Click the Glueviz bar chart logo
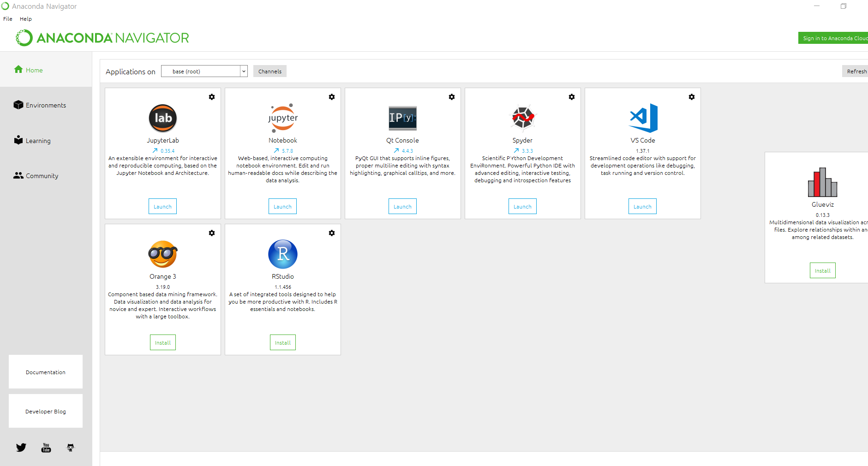This screenshot has width=868, height=466. (822, 182)
